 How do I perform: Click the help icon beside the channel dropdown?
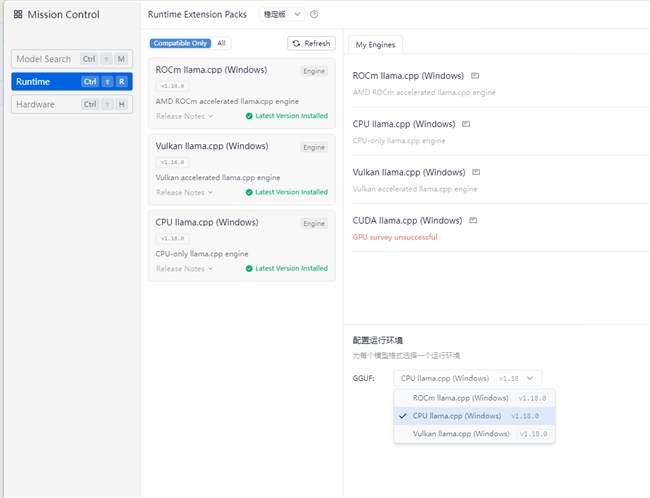click(x=314, y=15)
